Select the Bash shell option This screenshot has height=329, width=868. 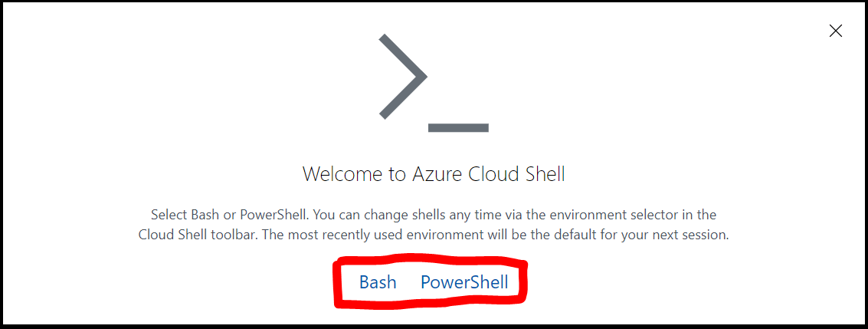pos(378,282)
